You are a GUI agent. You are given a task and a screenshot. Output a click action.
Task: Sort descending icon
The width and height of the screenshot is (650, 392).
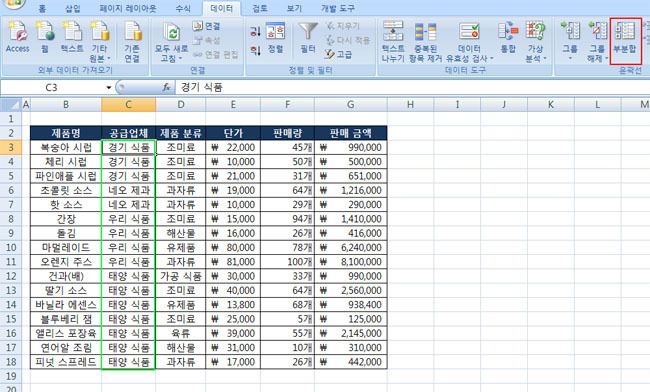coord(255,51)
